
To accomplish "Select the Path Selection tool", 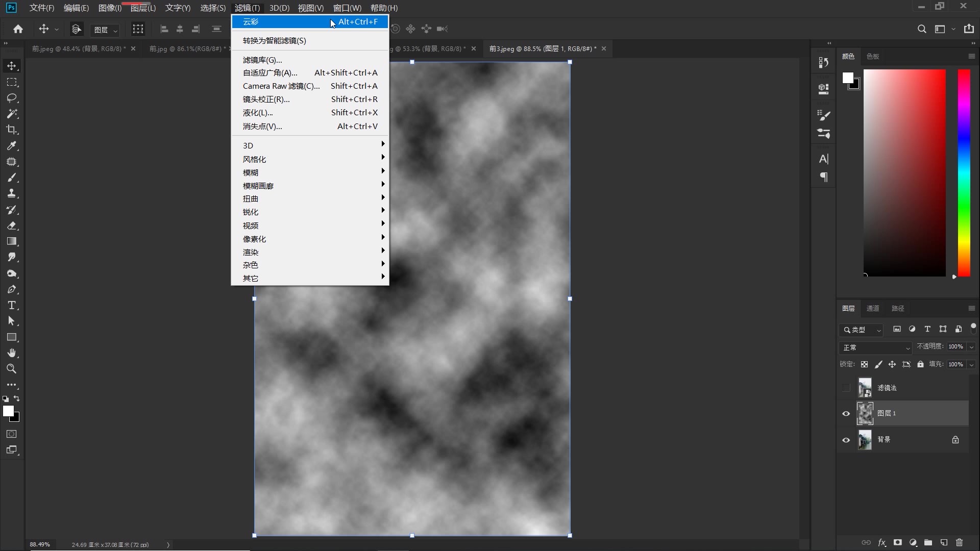I will click(12, 321).
